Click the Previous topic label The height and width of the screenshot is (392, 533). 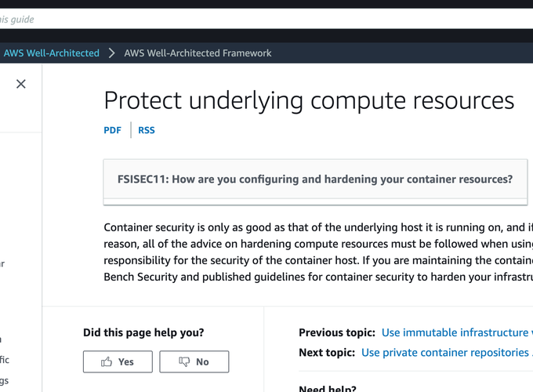pos(337,333)
